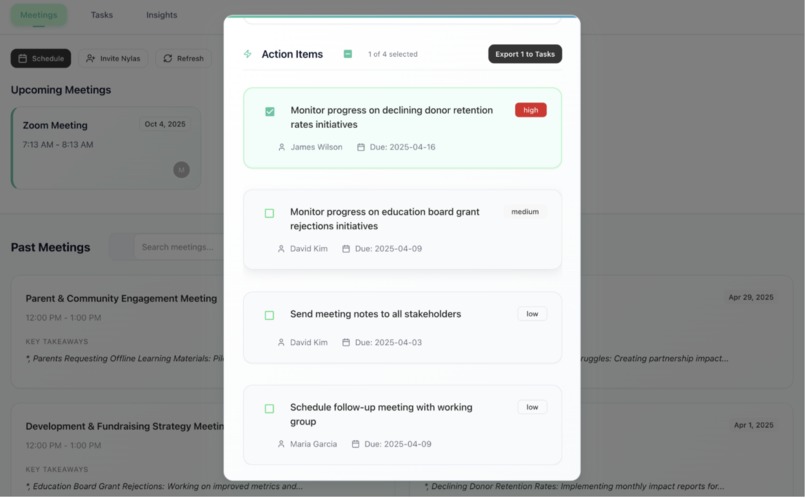806x498 pixels.
Task: Click 'Monitor progress on declining donor retention' title
Action: tap(392, 117)
